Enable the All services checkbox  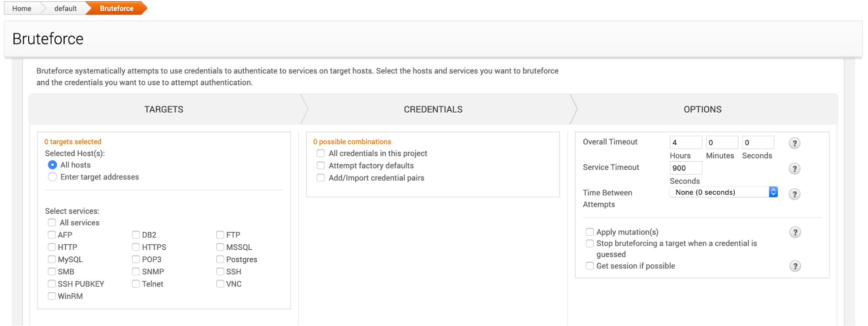coord(52,223)
